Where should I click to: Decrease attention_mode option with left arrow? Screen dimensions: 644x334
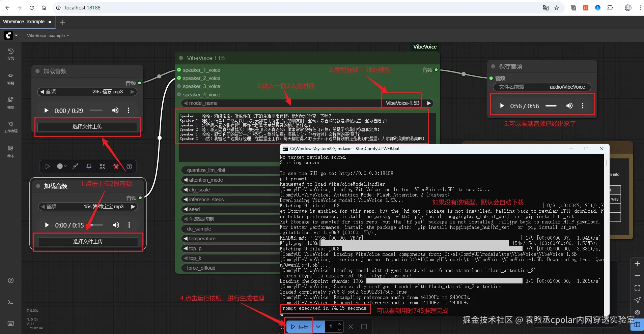(186, 180)
